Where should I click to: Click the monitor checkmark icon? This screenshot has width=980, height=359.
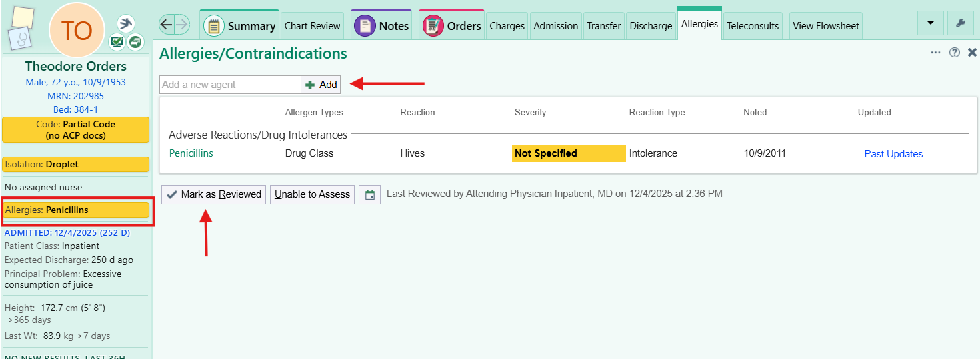click(117, 42)
